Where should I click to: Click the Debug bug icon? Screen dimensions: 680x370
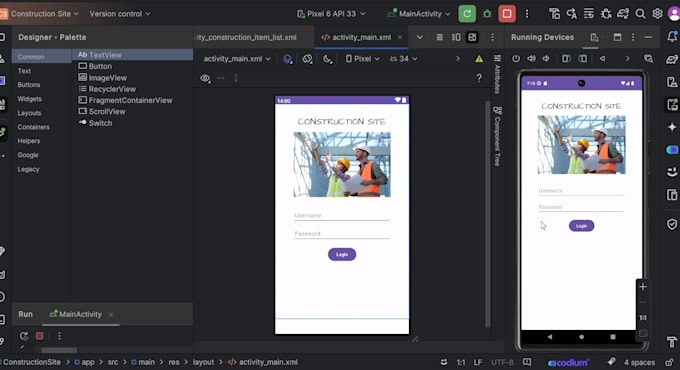pyautogui.click(x=487, y=14)
